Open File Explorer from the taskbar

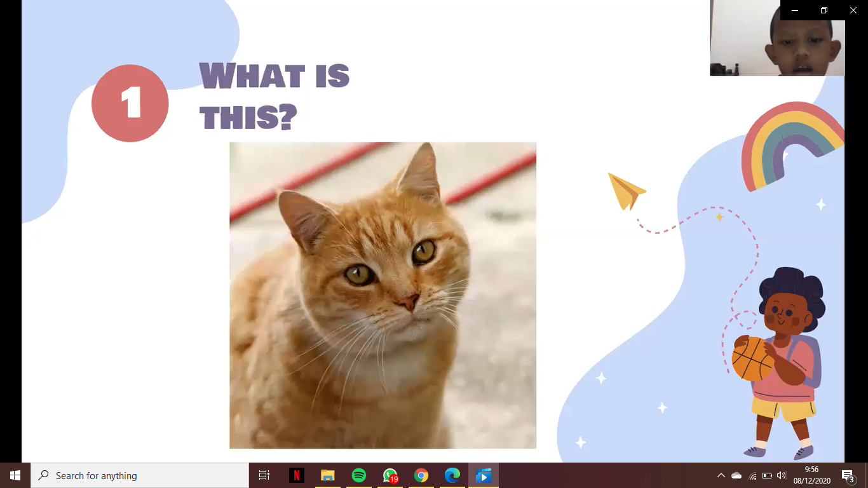point(327,475)
